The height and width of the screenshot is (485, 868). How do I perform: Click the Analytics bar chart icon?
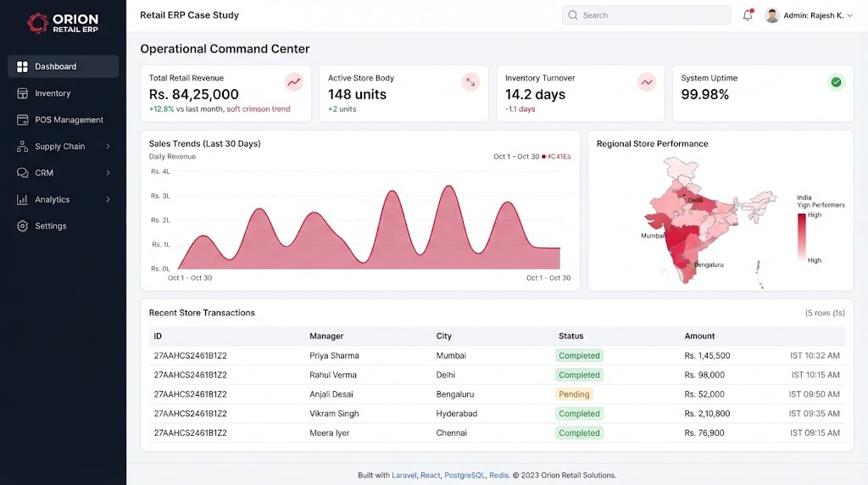[22, 199]
